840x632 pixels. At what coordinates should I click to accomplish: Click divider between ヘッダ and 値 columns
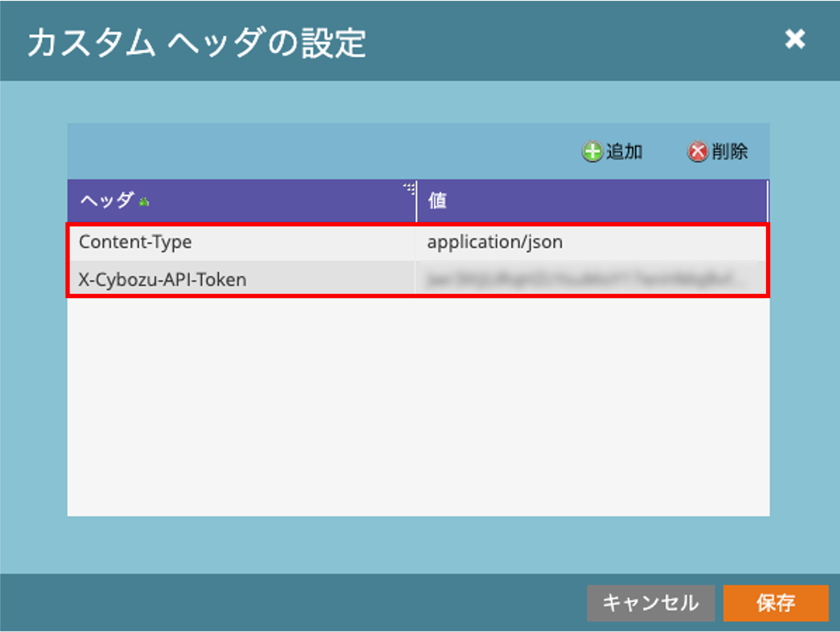pyautogui.click(x=417, y=201)
